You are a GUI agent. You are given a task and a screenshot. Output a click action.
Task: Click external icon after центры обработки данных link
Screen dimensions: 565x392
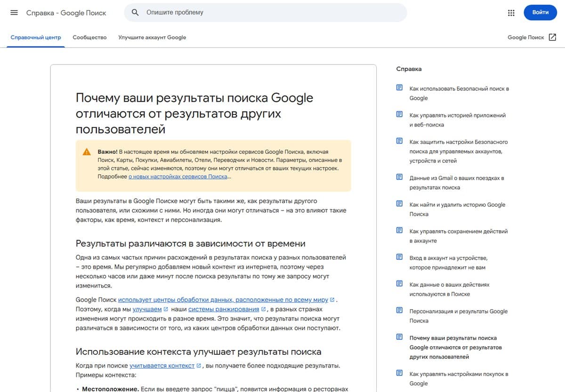click(332, 300)
